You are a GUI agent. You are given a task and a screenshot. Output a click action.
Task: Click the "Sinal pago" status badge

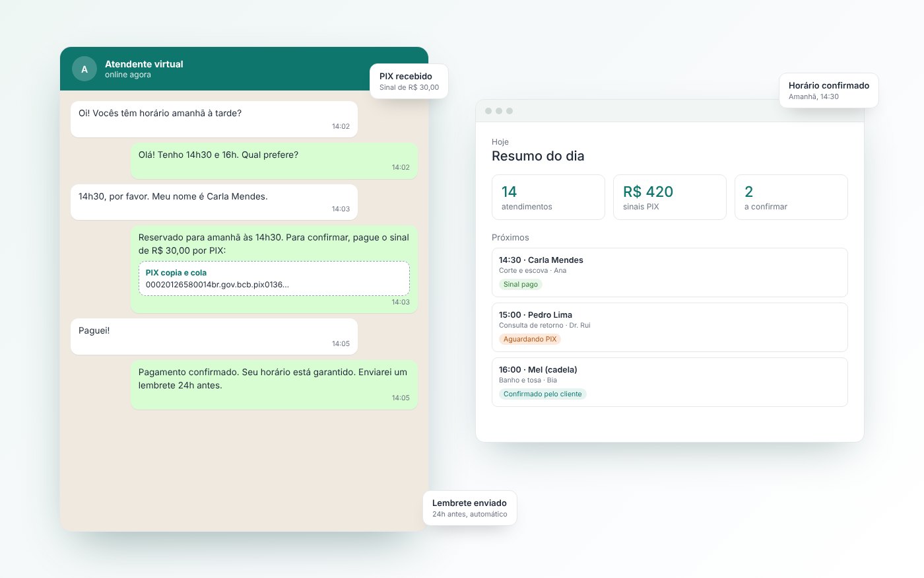pyautogui.click(x=521, y=284)
